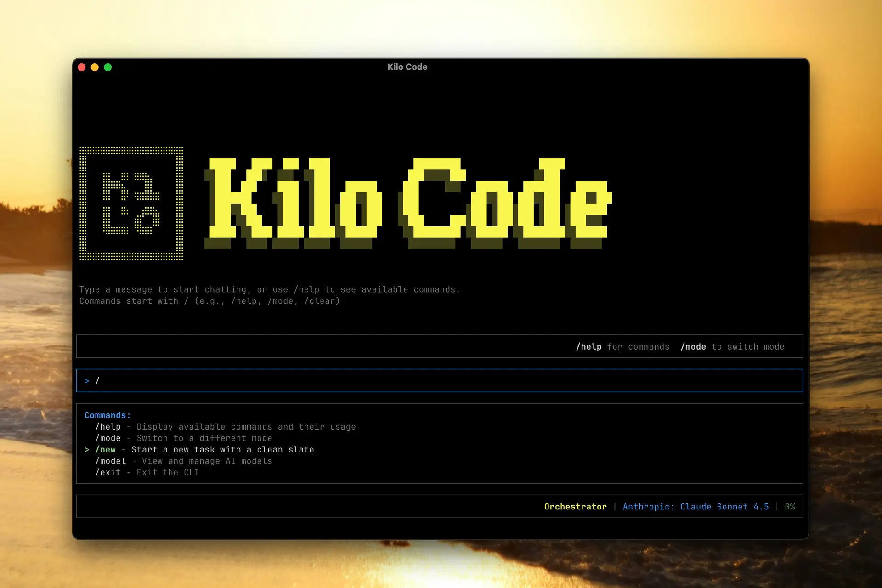The width and height of the screenshot is (882, 588).
Task: Open the /mode switcher from the hint bar
Action: point(694,346)
